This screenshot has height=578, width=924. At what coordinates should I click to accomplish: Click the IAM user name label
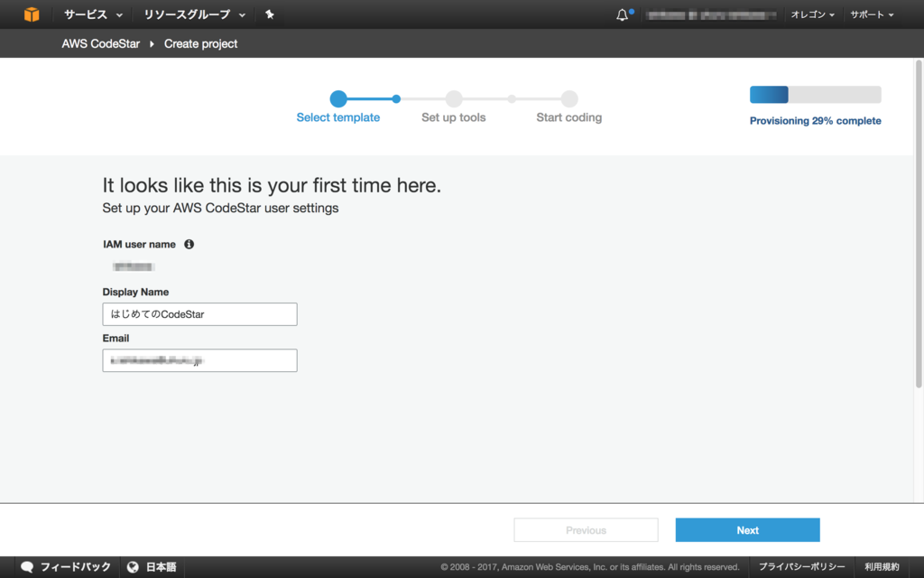[x=139, y=244]
